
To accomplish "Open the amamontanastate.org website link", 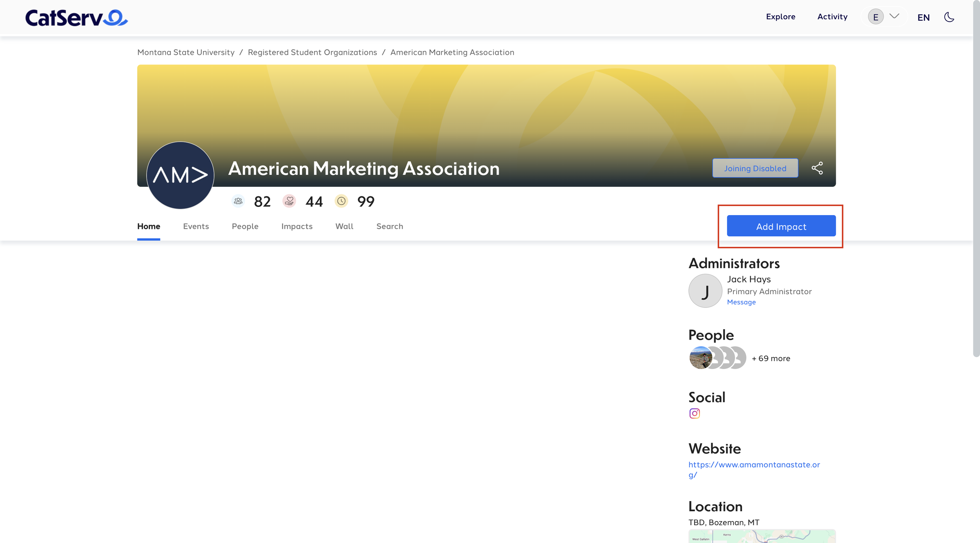I will (754, 465).
